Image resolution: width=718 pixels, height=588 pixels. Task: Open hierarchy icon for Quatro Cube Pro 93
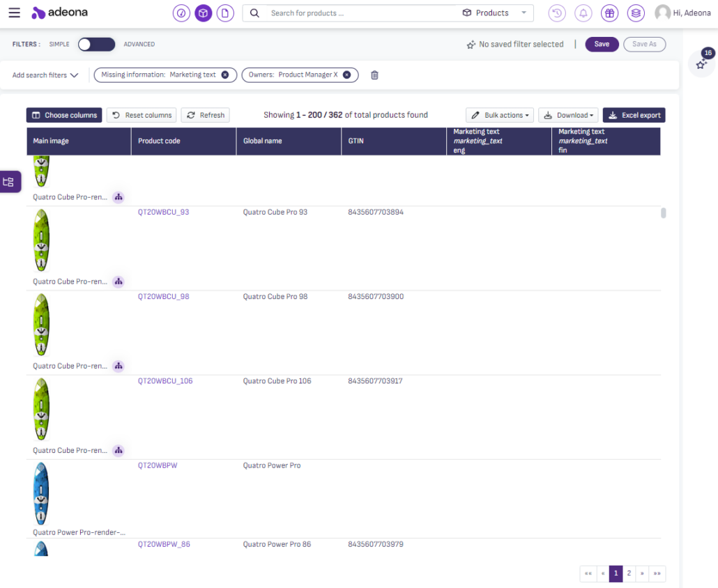[x=119, y=281]
